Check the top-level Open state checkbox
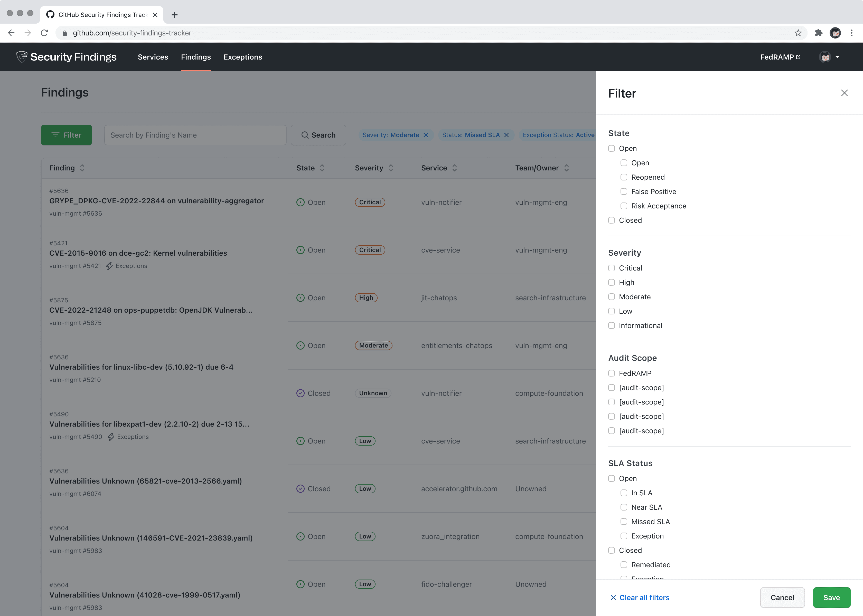 click(x=611, y=148)
